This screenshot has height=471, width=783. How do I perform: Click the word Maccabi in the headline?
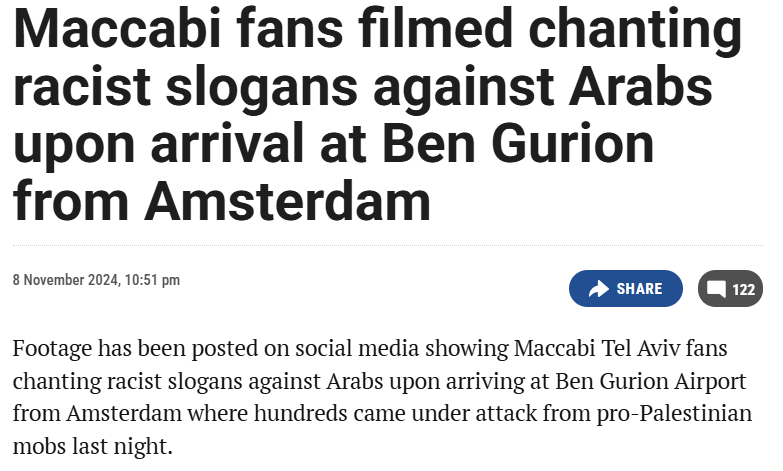coord(117,28)
